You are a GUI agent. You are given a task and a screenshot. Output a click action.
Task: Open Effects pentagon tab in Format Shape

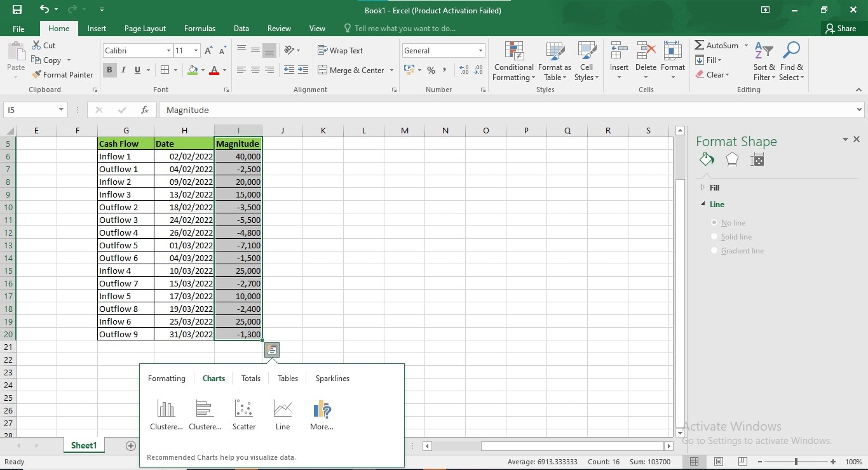[x=732, y=159]
